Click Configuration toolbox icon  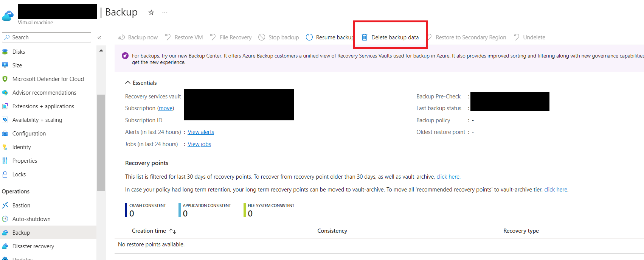(5, 133)
